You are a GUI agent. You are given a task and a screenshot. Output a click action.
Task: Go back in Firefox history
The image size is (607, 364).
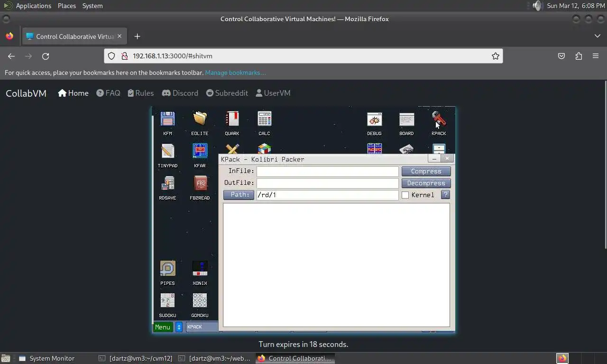[11, 56]
